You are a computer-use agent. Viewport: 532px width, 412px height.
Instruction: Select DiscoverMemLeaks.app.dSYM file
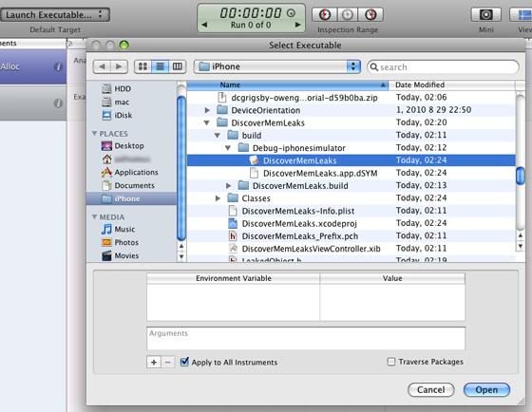[x=320, y=174]
